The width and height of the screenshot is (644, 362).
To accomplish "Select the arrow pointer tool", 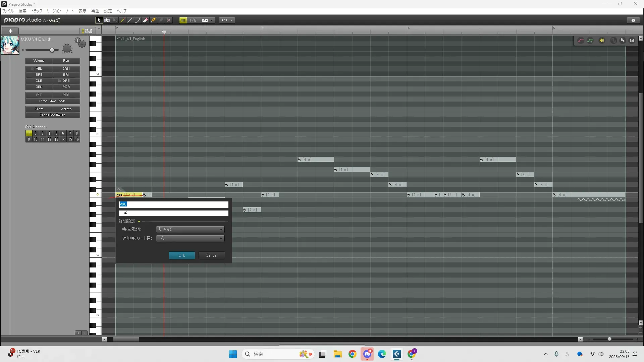I will tap(99, 20).
